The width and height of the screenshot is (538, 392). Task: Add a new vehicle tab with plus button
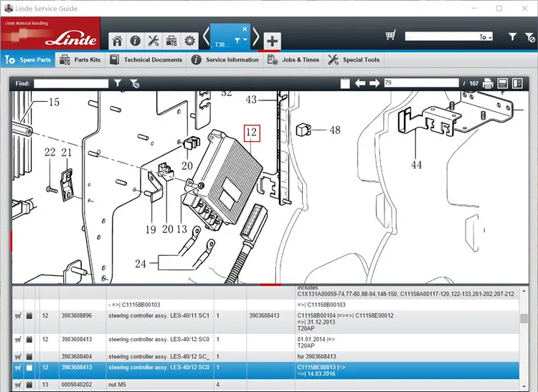tap(272, 41)
